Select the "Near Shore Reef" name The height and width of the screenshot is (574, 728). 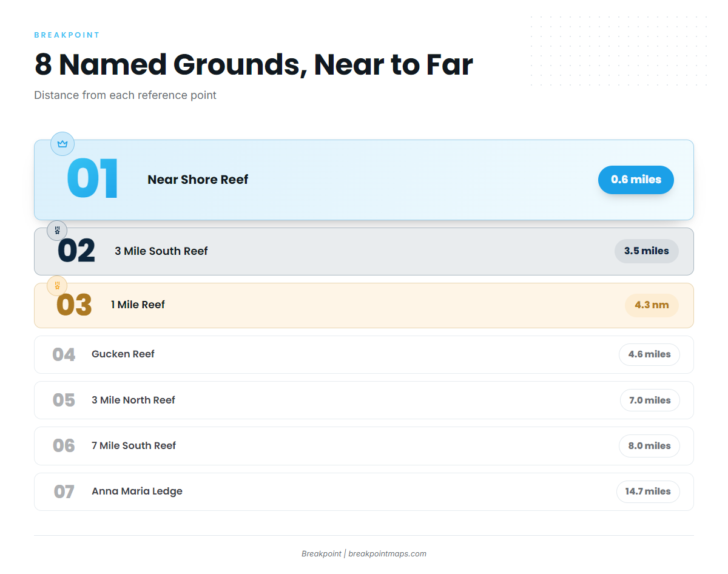click(x=198, y=180)
